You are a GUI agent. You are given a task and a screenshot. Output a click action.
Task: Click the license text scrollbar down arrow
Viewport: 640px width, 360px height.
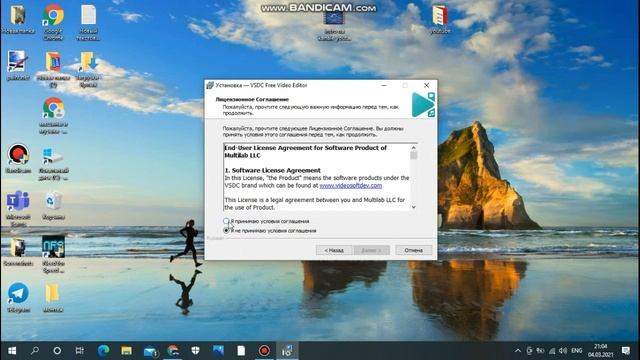[413, 207]
